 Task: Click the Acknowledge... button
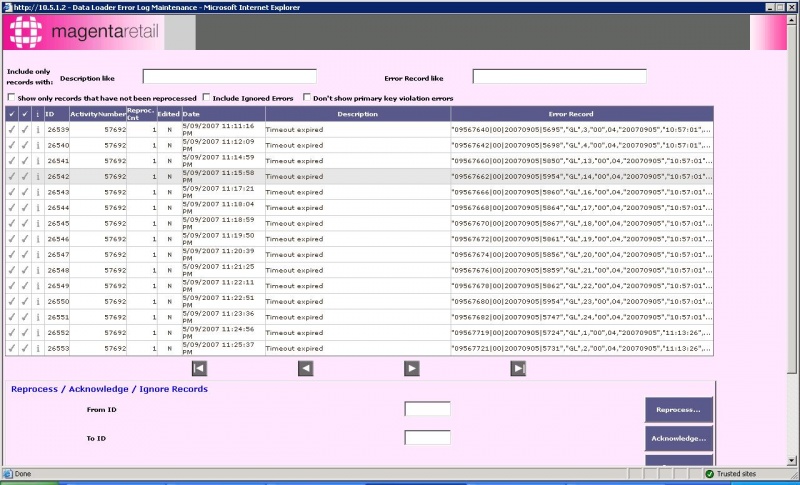tap(679, 439)
